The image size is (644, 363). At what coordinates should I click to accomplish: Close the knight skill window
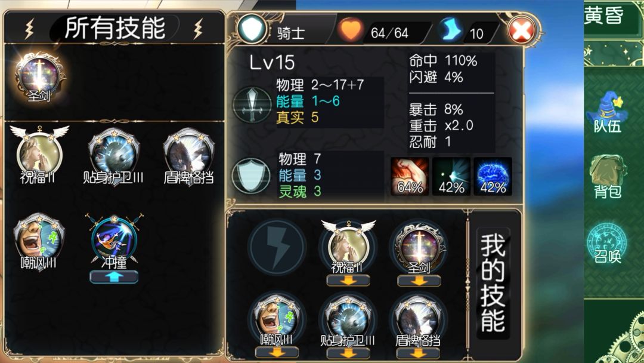tap(522, 30)
